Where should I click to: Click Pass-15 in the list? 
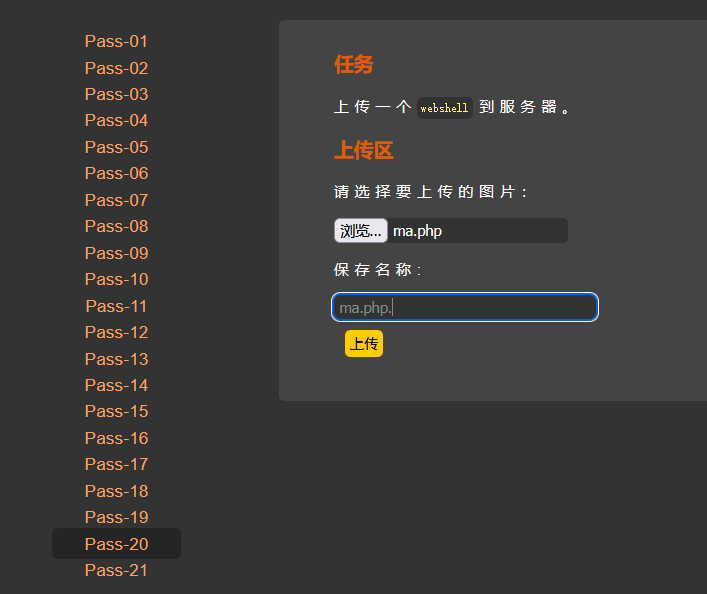coord(116,411)
